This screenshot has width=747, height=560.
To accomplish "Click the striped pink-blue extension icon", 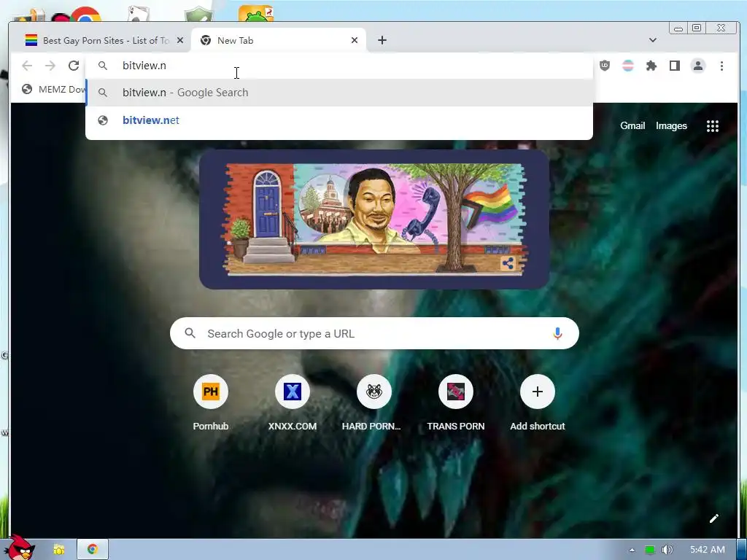I will [628, 66].
